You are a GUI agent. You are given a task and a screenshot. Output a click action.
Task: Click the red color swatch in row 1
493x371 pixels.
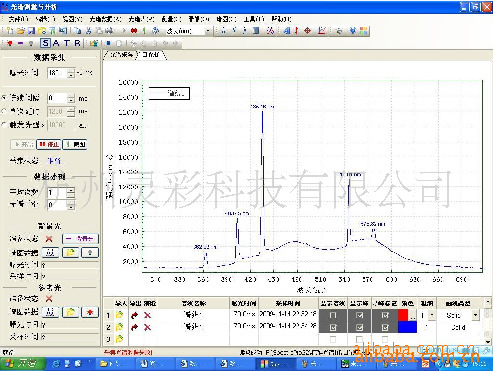(x=403, y=315)
